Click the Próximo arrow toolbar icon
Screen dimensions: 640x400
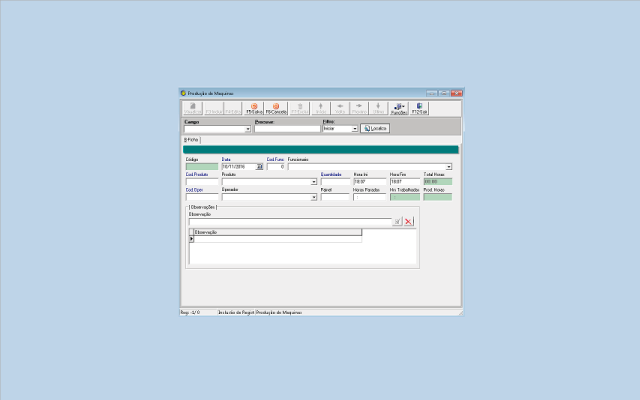point(359,108)
